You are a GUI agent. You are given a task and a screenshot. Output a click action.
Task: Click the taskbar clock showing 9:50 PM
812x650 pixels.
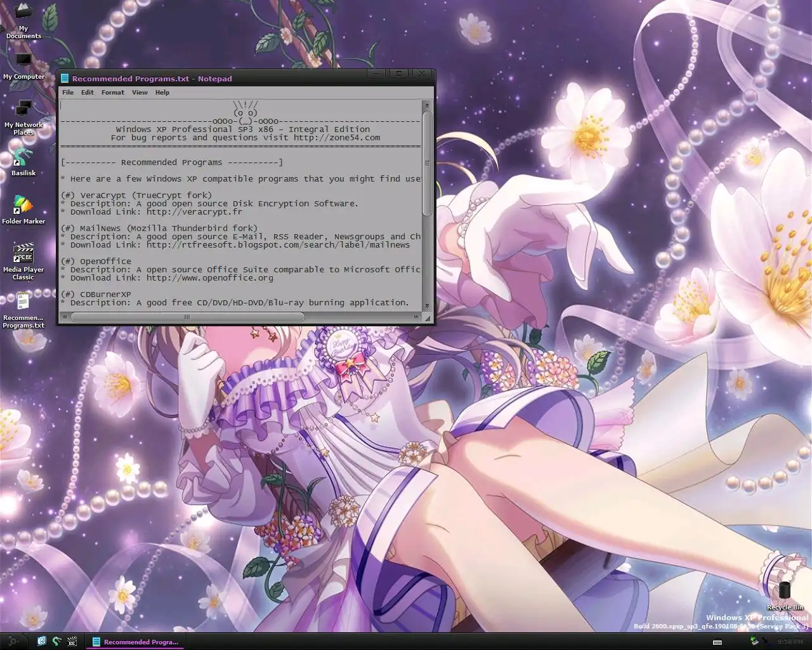point(789,642)
